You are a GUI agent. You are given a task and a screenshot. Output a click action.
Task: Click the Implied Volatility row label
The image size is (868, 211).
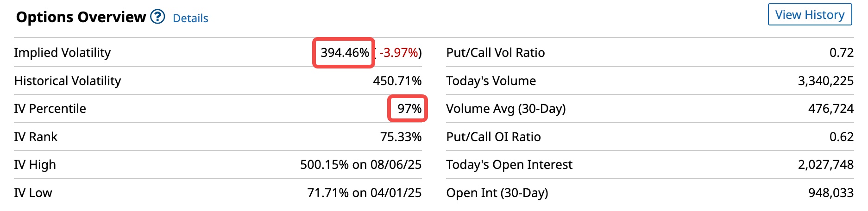click(x=63, y=53)
